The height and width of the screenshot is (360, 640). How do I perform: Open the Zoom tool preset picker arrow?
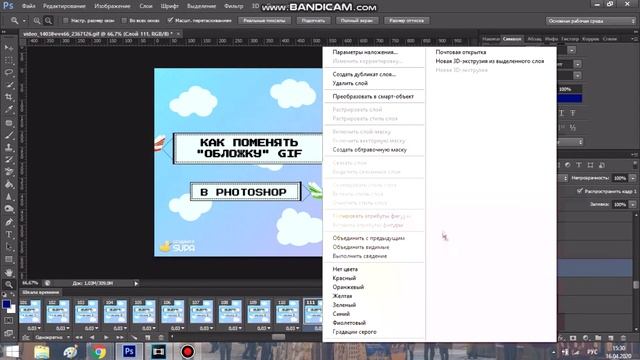point(24,20)
